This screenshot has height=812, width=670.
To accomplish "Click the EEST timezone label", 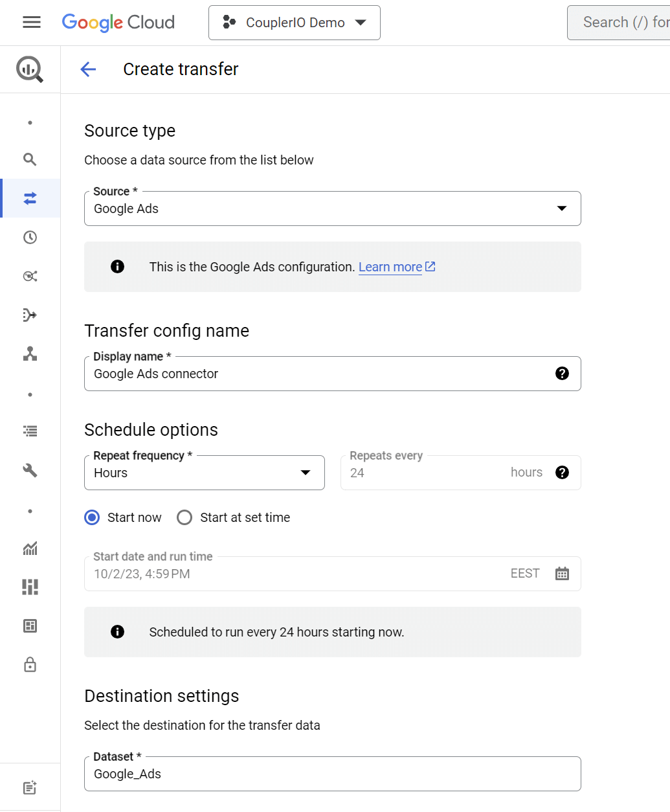I will click(x=525, y=574).
